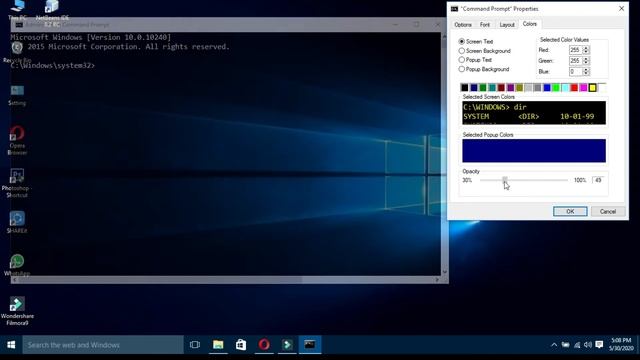
Task: Click the volume tray icon
Action: pos(588,345)
